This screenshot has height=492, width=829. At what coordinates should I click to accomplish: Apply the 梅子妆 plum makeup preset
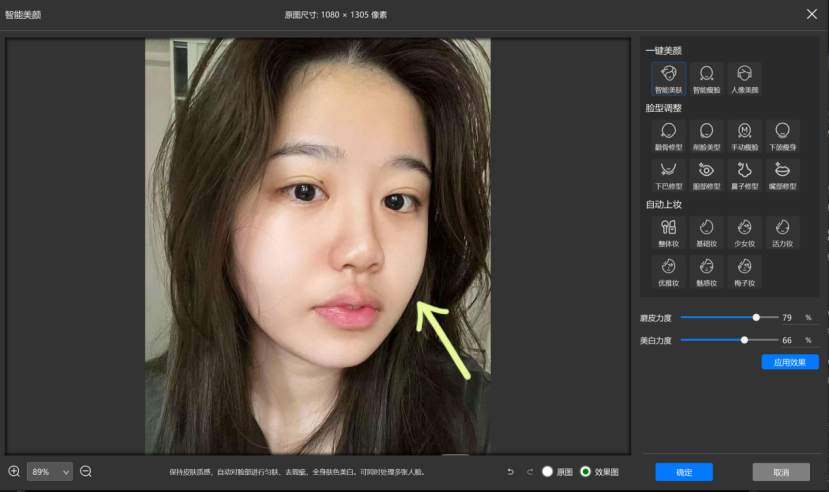click(744, 272)
